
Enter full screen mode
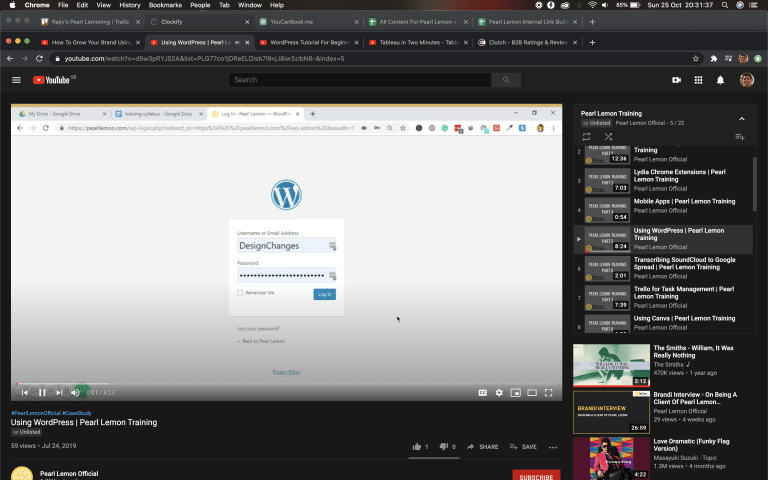pyautogui.click(x=549, y=392)
